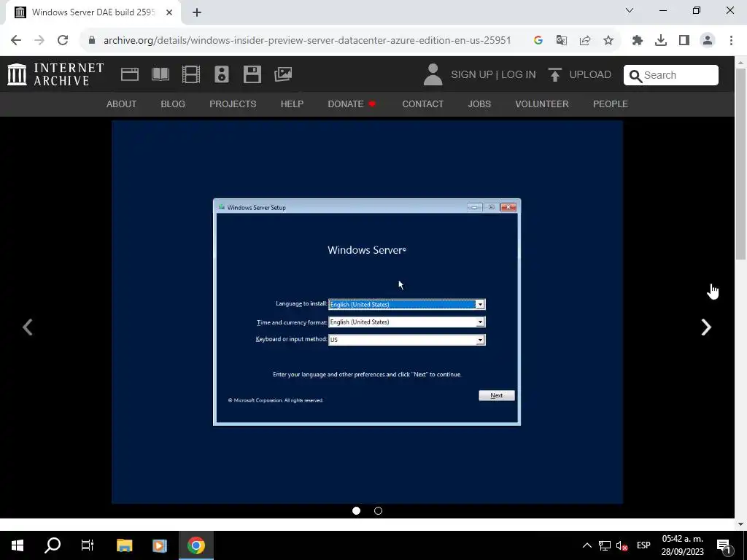Click the Chrome taskbar icon
The height and width of the screenshot is (560, 747).
click(x=196, y=545)
